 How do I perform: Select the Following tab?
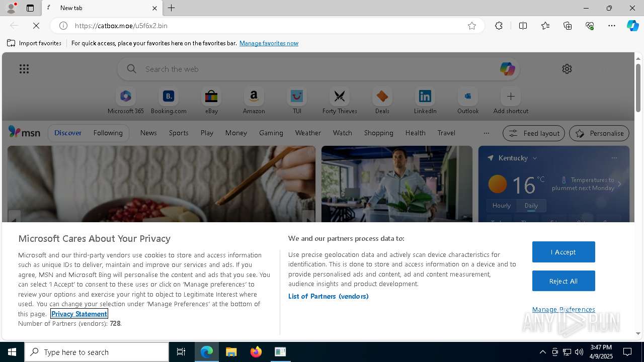(108, 133)
